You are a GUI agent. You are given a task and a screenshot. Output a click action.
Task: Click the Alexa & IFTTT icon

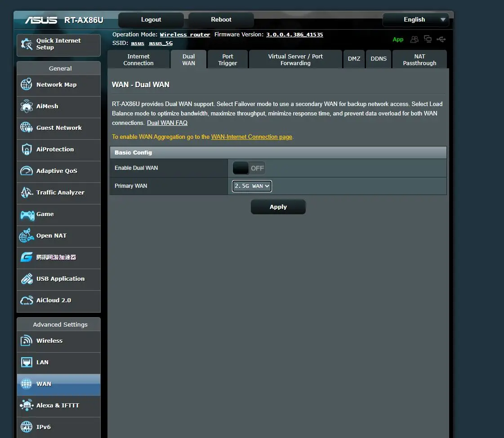coord(27,405)
